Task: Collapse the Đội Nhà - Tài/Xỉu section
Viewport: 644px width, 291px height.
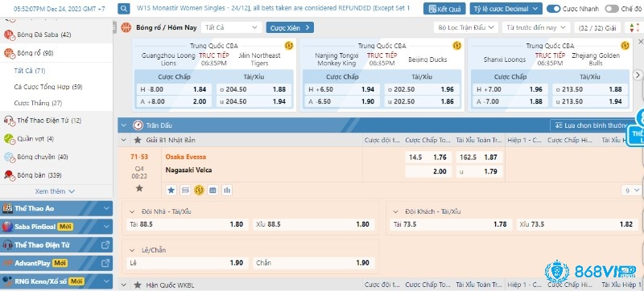Action: pyautogui.click(x=132, y=212)
